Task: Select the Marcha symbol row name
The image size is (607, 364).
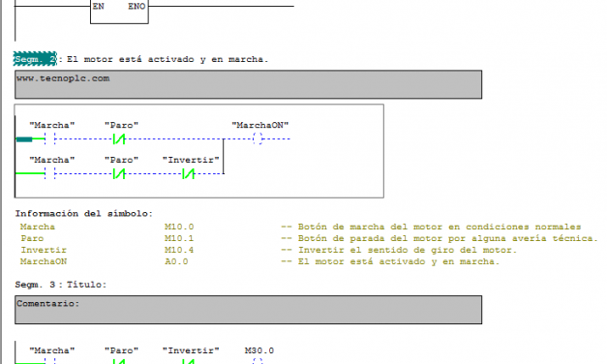Action: [x=38, y=227]
